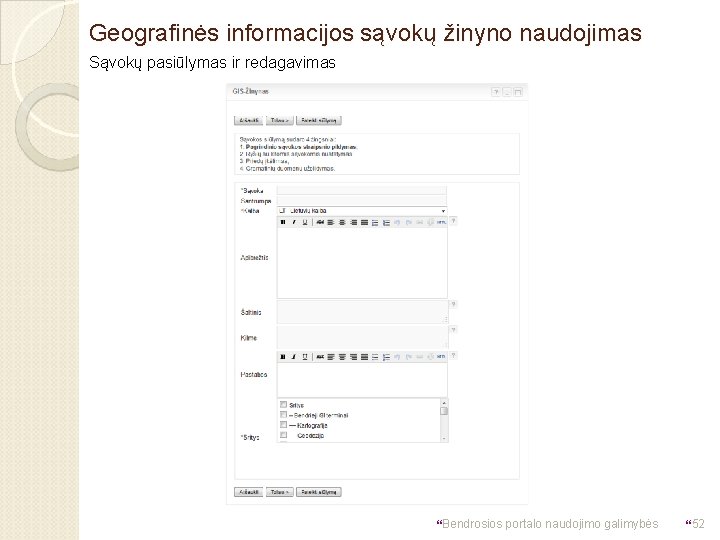Click the bottom Toliau > button
The image size is (720, 540).
(280, 492)
